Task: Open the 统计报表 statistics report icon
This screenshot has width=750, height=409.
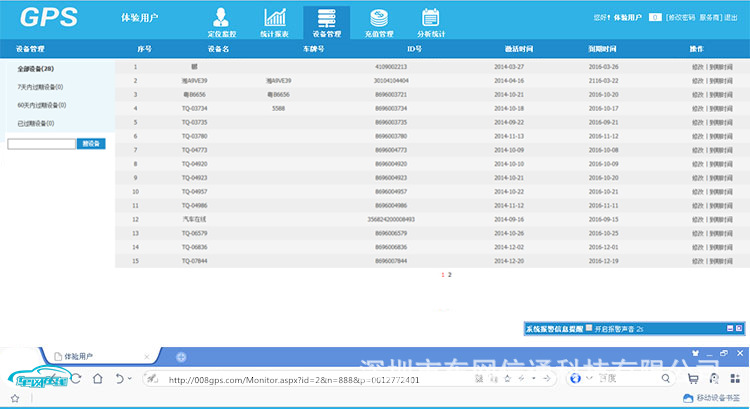Action: (274, 21)
